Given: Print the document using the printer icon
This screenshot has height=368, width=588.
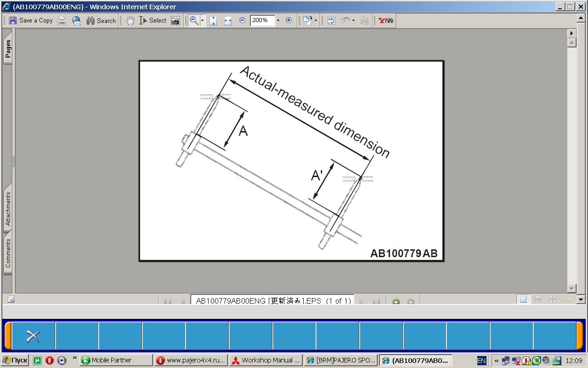Looking at the screenshot, I should [x=62, y=20].
